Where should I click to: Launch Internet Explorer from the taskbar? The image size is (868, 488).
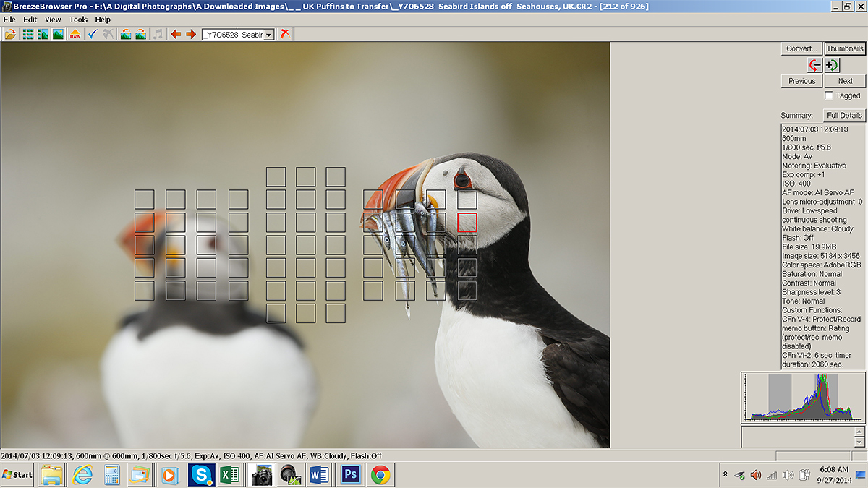click(83, 475)
